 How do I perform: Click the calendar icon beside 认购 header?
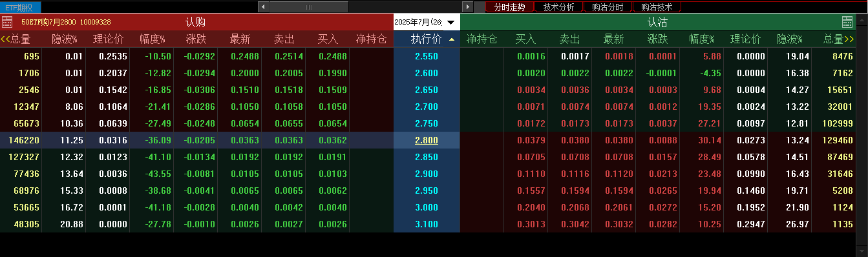pyautogui.click(x=7, y=22)
